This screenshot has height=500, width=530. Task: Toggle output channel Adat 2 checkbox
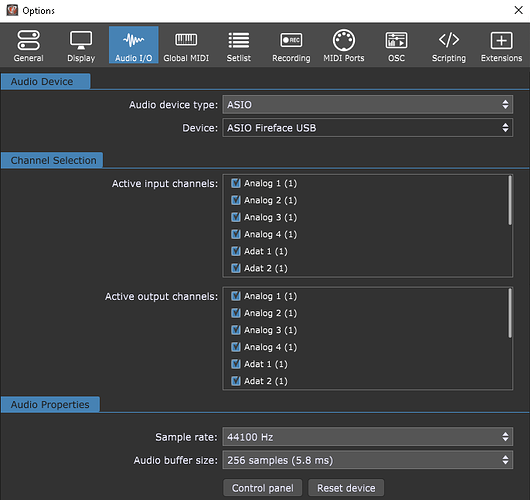pos(236,381)
